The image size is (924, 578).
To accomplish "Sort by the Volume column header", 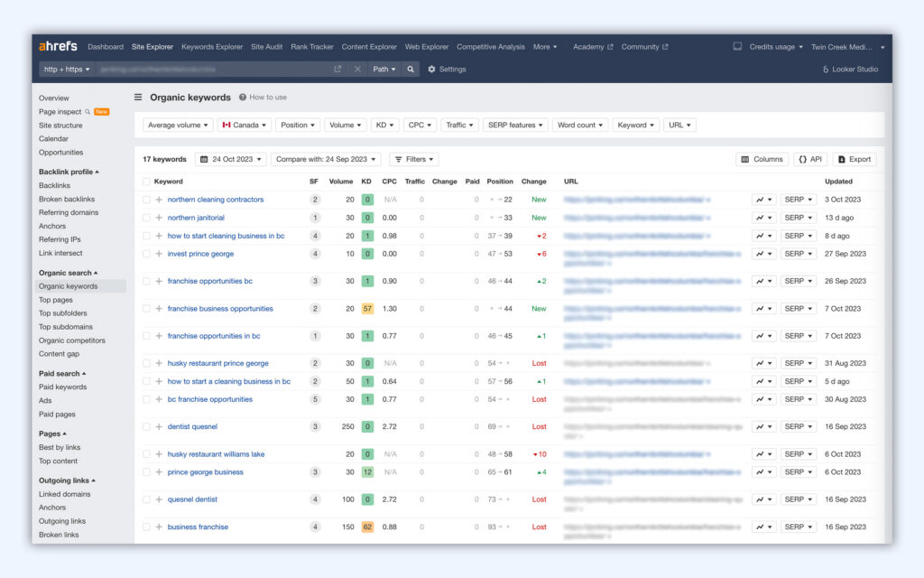I will [340, 182].
